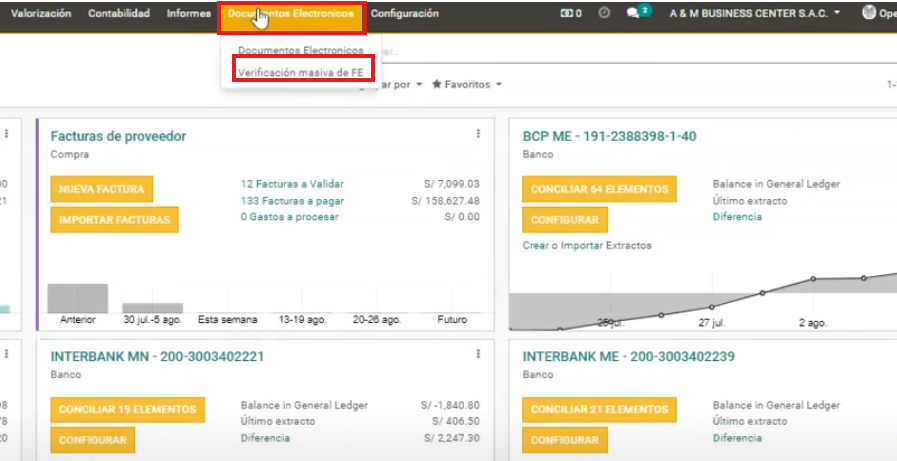
Task: Click the 2 ago. data point on BCP chart
Action: pyautogui.click(x=812, y=279)
